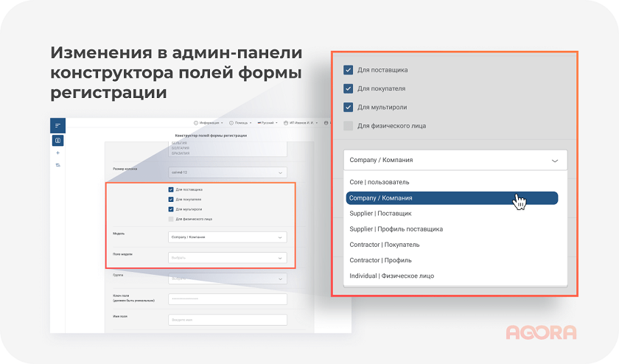Click the Russian flag language icon
The width and height of the screenshot is (619, 364).
259,123
